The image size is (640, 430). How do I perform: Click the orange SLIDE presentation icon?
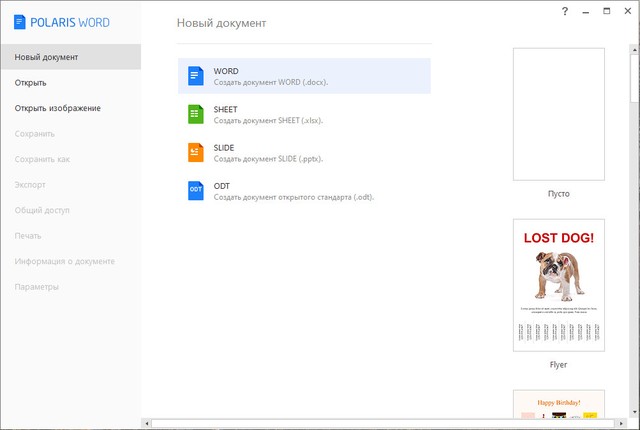pos(195,152)
